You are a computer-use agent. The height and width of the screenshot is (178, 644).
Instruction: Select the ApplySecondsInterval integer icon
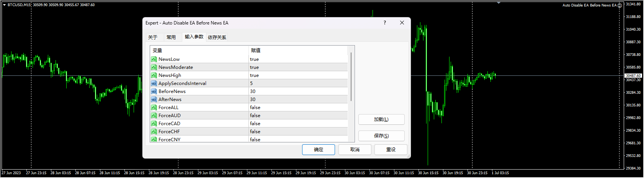tap(154, 83)
